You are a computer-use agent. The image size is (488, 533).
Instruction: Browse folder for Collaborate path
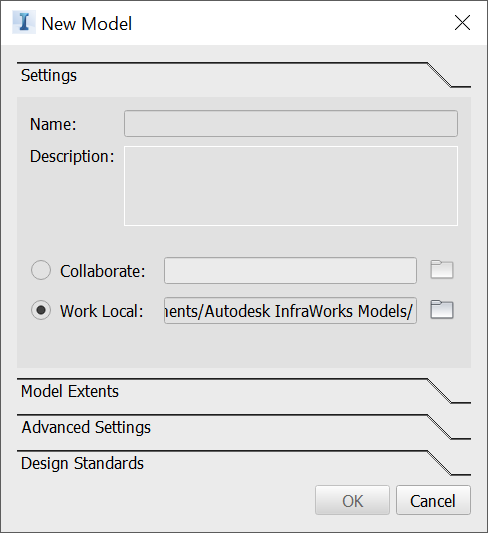coord(442,270)
